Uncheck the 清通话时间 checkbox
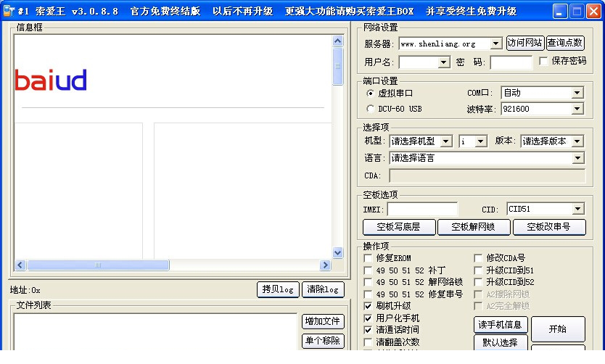605x364 pixels. [x=368, y=330]
